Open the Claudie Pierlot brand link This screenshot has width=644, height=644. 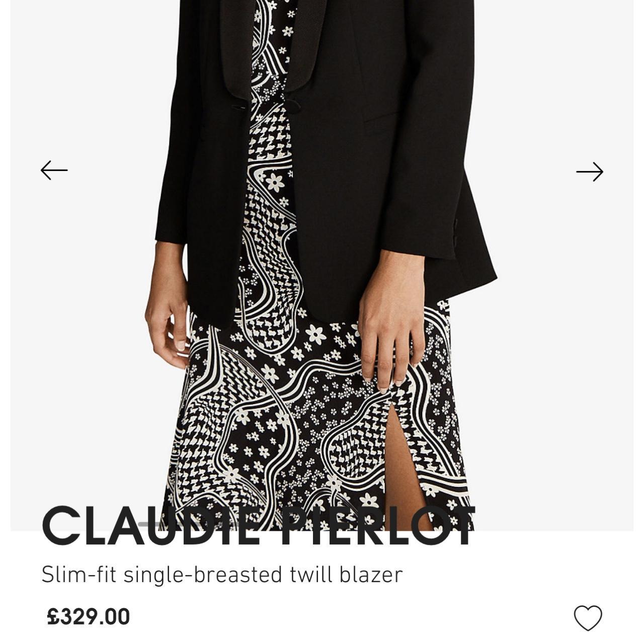(x=259, y=526)
